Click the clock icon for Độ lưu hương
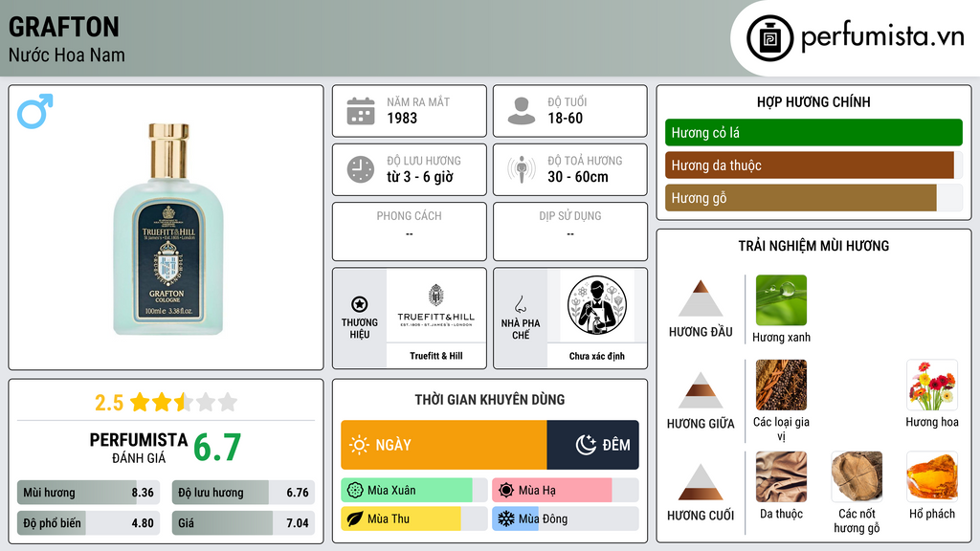This screenshot has width=980, height=551. (361, 169)
